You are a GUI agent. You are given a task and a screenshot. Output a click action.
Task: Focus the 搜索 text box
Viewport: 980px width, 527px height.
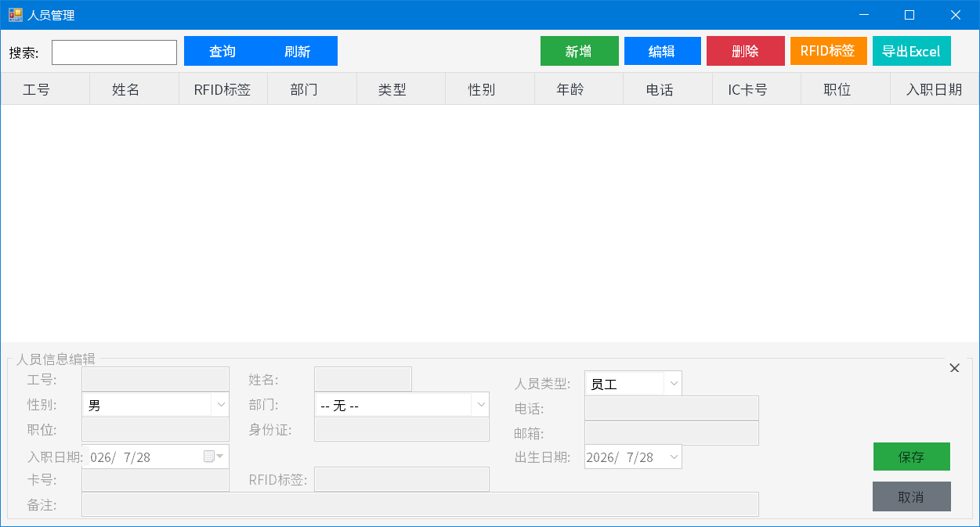pos(114,52)
